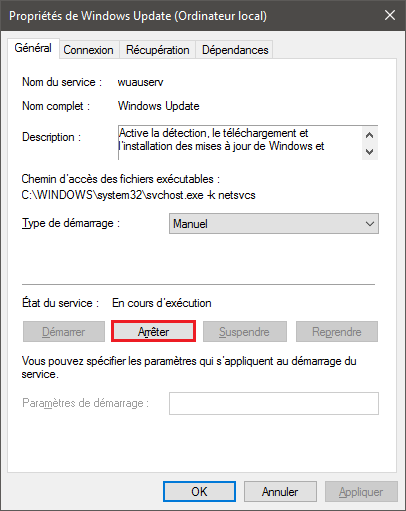Image resolution: width=406 pixels, height=511 pixels.
Task: Click the Appliquer button
Action: (x=361, y=492)
